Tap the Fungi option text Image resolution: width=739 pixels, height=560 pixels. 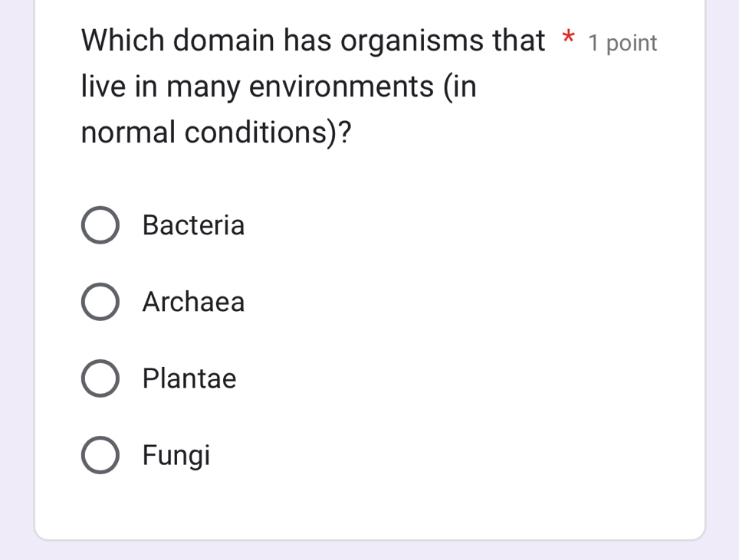point(176,456)
